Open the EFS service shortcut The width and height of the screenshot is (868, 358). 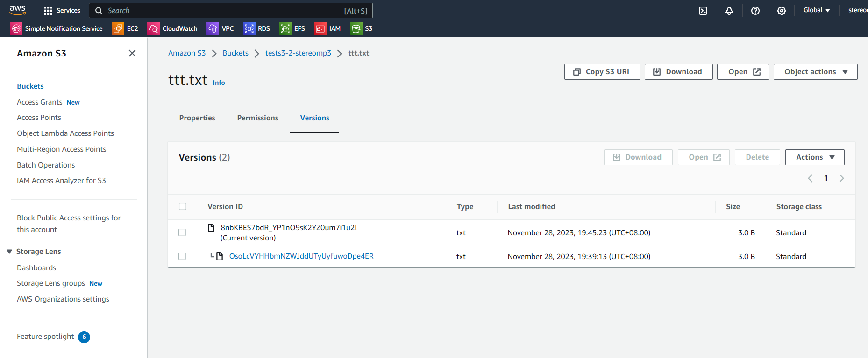(292, 28)
